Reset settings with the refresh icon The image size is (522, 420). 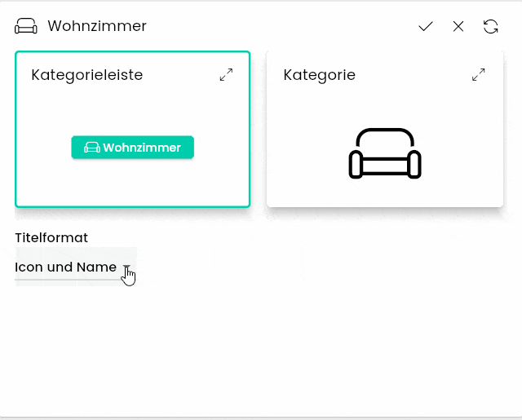pyautogui.click(x=490, y=27)
